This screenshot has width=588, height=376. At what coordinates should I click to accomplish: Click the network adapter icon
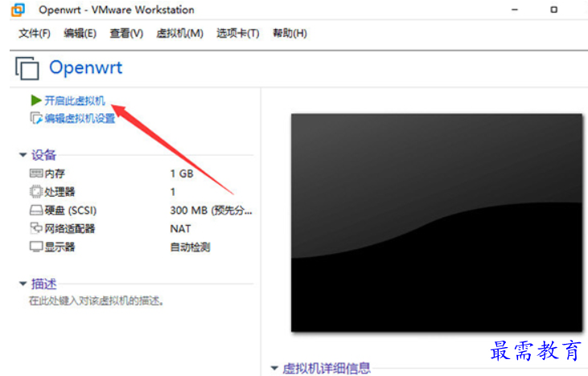tap(36, 227)
